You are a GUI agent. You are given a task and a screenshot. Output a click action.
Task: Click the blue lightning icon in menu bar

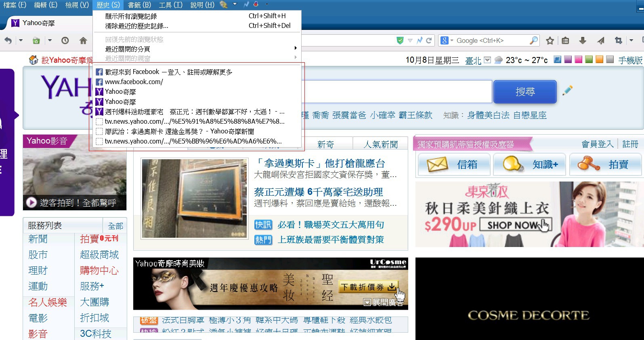click(x=246, y=4)
